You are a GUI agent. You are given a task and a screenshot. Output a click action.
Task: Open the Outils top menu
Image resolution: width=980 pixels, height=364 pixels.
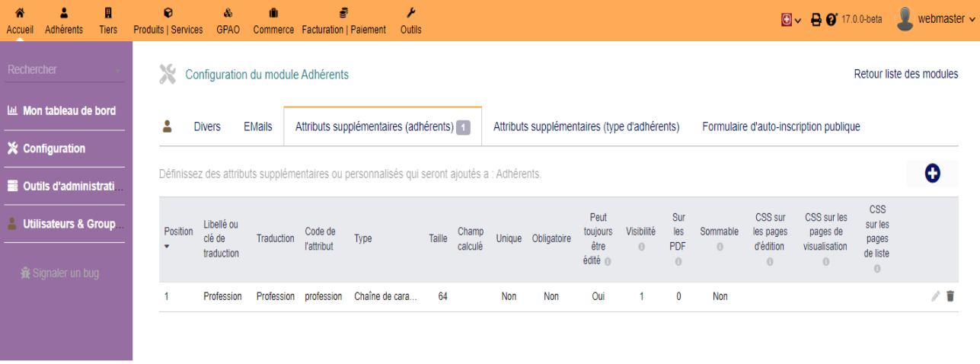pos(411,21)
